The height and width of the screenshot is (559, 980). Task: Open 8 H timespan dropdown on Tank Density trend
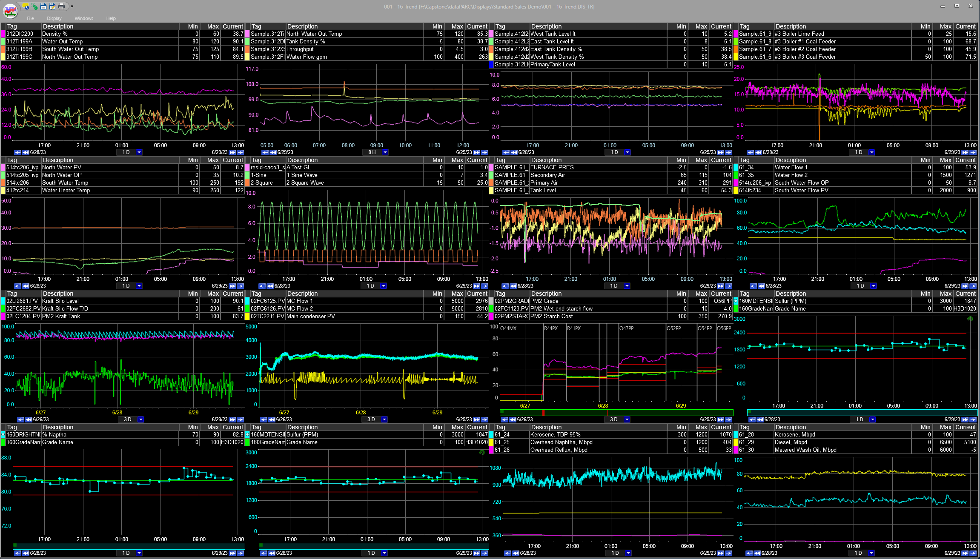(x=385, y=152)
